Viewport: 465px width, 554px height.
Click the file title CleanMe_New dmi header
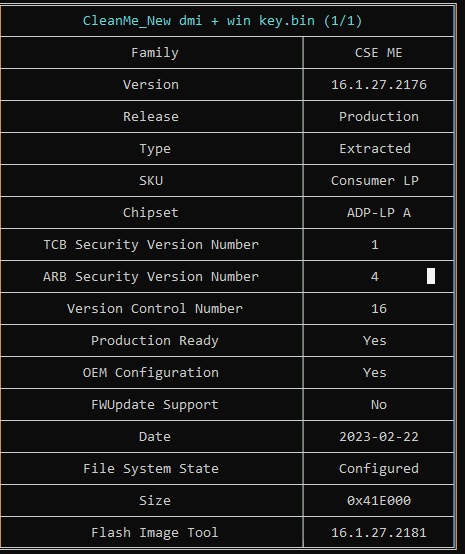(x=222, y=21)
